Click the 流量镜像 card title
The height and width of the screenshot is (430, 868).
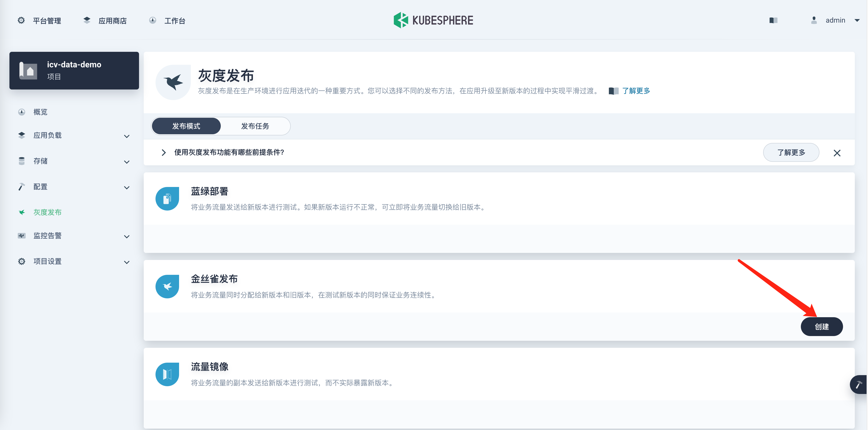pos(210,367)
